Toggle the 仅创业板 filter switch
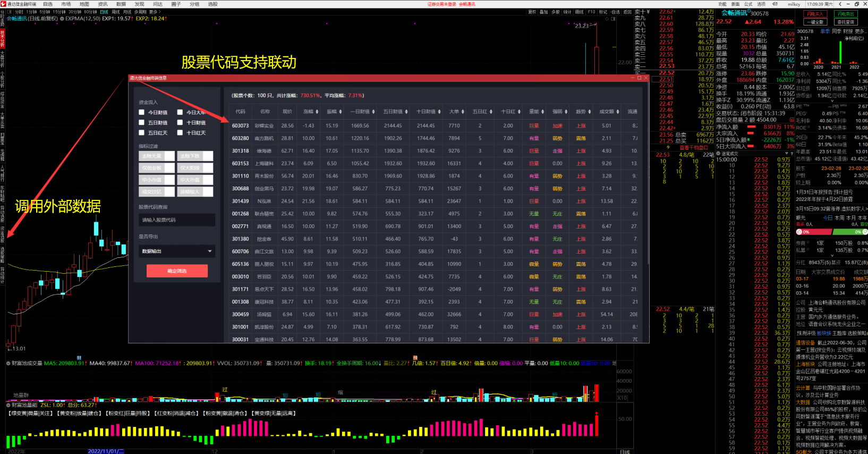868x454 pixels. coord(157,167)
